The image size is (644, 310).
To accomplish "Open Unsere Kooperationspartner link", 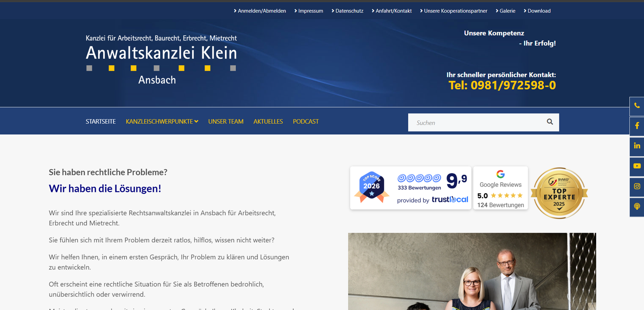I will (454, 11).
